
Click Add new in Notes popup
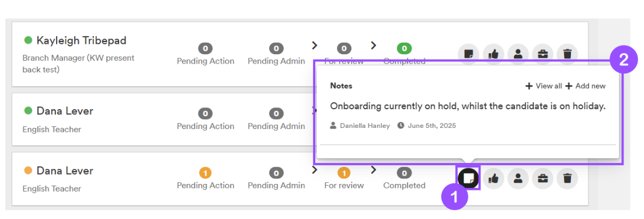pos(585,86)
